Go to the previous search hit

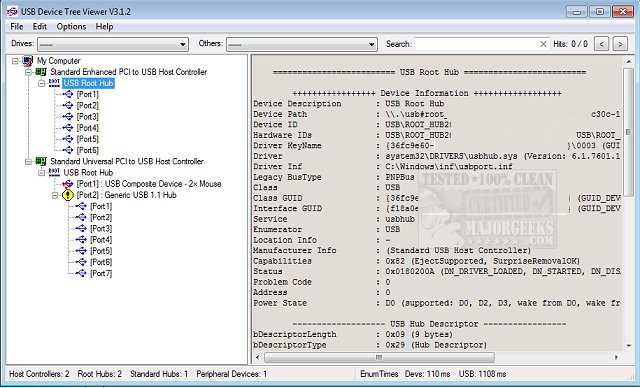(x=602, y=44)
